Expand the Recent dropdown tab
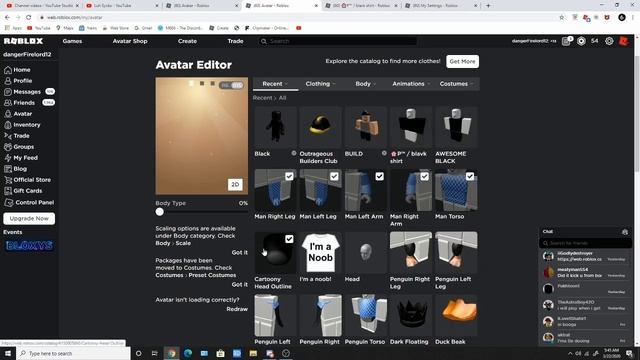Image resolution: width=640 pixels, height=360 pixels. pyautogui.click(x=276, y=84)
